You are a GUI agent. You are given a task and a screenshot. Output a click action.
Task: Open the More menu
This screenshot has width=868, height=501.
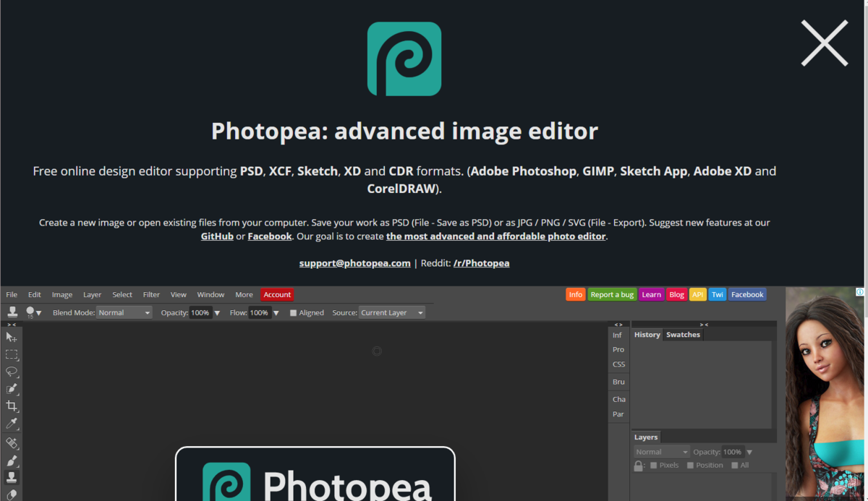[x=244, y=294]
